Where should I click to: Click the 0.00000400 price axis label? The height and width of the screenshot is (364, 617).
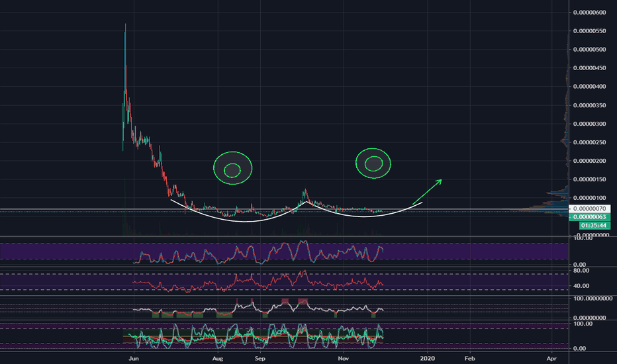(x=589, y=86)
